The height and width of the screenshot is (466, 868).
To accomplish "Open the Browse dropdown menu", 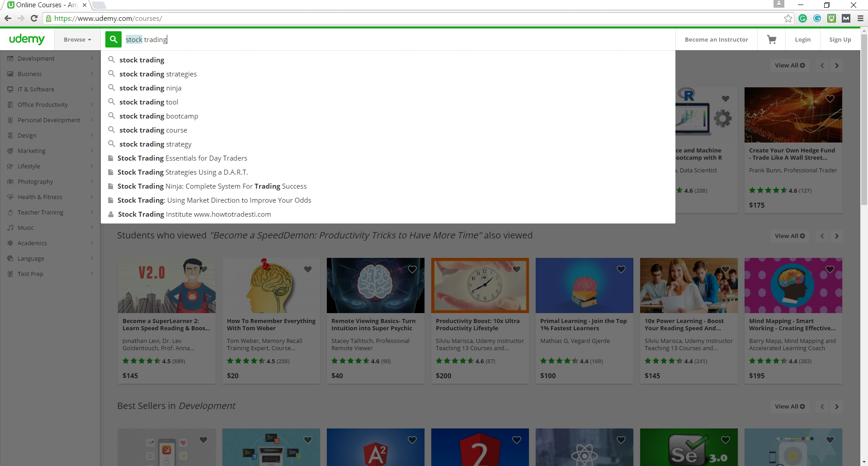I will point(77,39).
